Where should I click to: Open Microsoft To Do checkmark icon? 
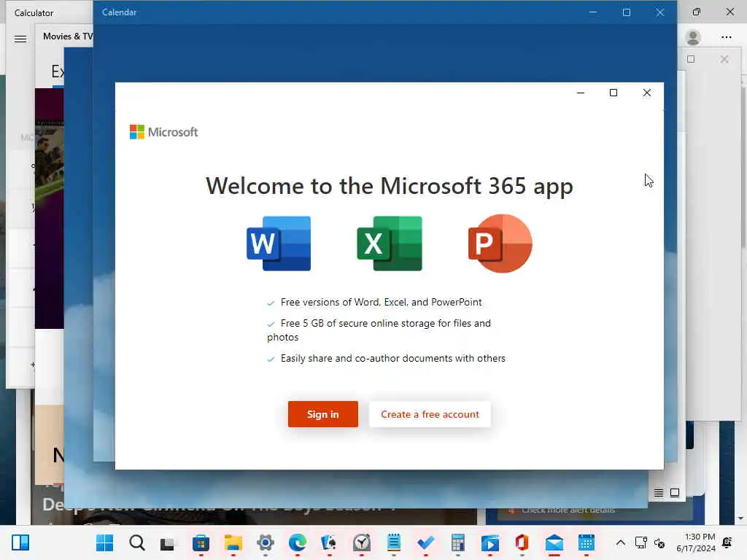tap(425, 542)
